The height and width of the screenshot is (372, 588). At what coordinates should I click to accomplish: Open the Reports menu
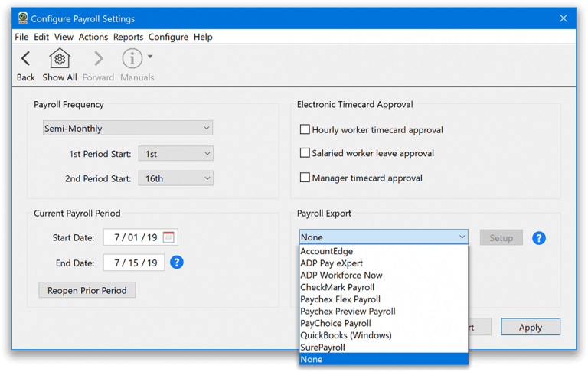click(x=129, y=37)
